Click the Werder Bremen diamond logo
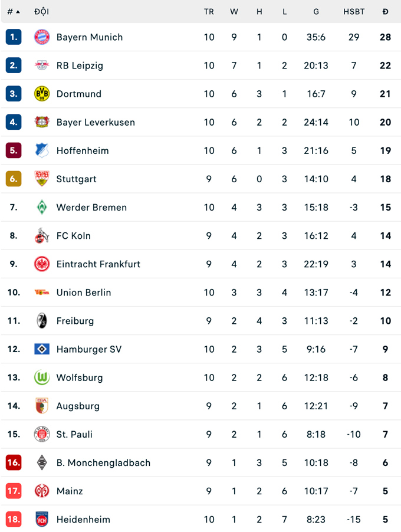This screenshot has height=532, width=401. pos(42,207)
